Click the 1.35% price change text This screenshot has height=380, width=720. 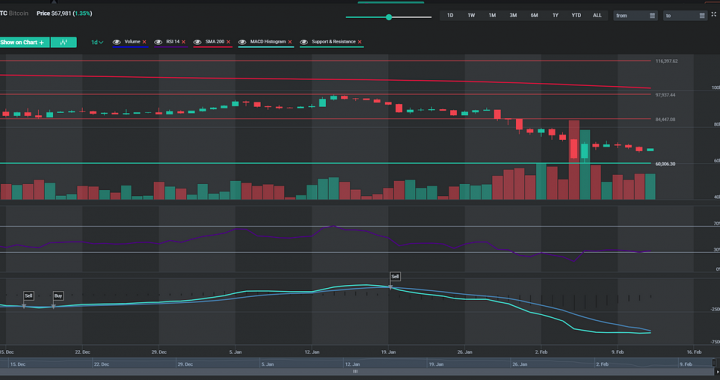pos(83,13)
